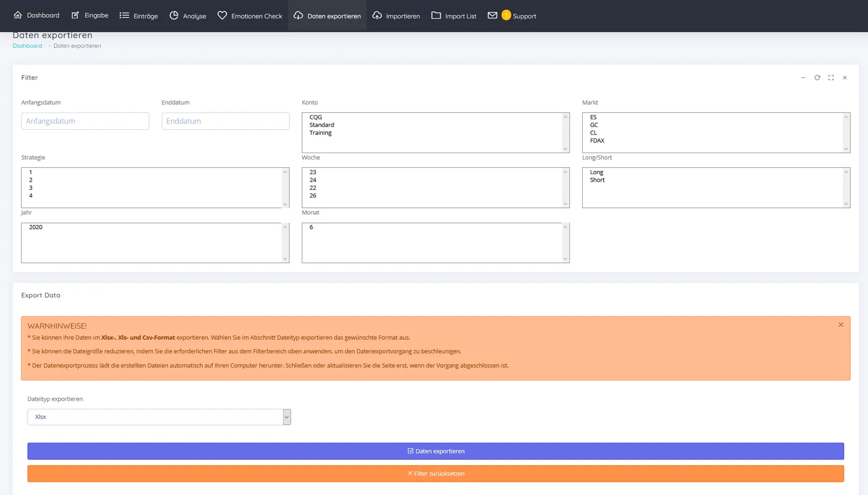Select Standard in Konto list

click(322, 125)
